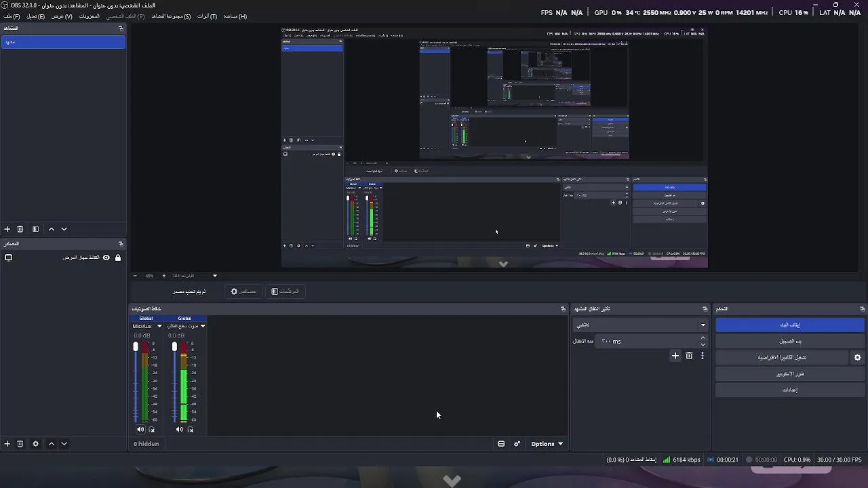Open source Properties button with gear

coord(243,291)
